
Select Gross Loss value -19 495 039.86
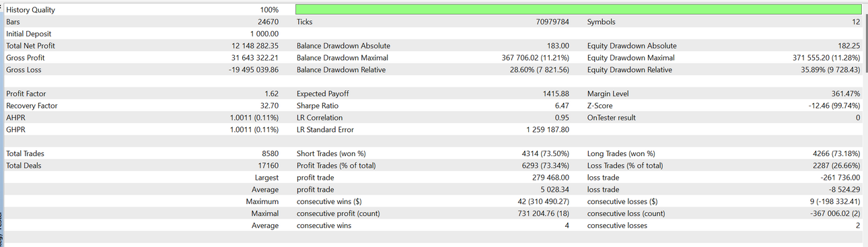pos(254,70)
